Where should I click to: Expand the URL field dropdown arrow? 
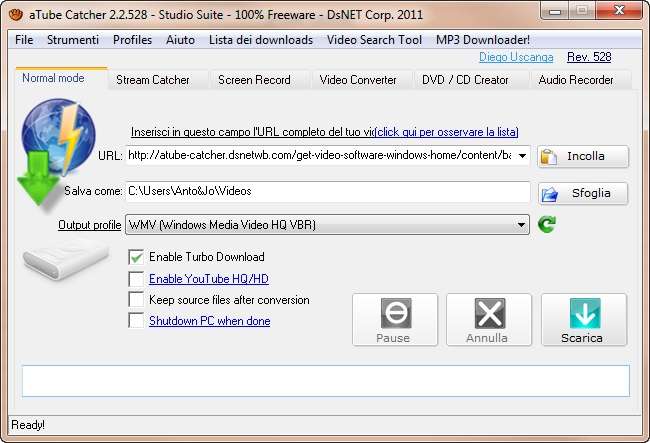(x=522, y=156)
